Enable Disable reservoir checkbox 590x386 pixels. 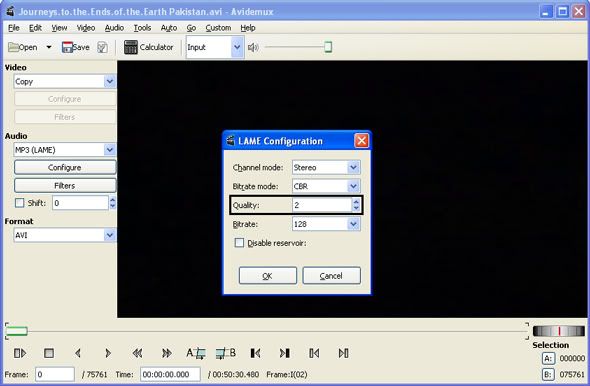point(239,243)
